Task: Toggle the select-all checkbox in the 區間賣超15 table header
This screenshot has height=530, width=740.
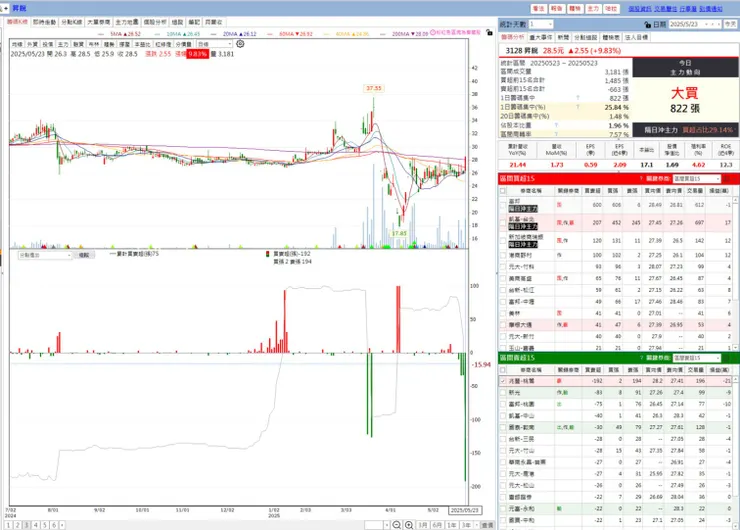Action: click(503, 370)
